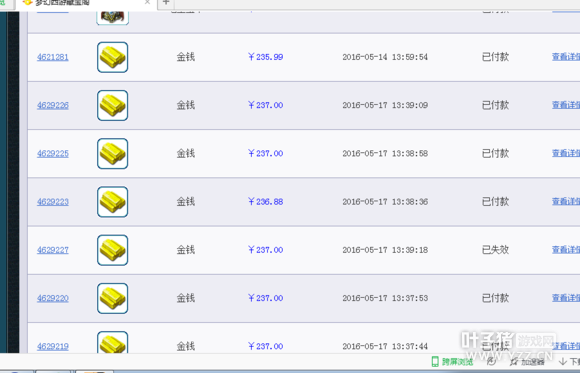The image size is (580, 373).
Task: Click gold bars icon for order 4629219
Action: [x=112, y=342]
